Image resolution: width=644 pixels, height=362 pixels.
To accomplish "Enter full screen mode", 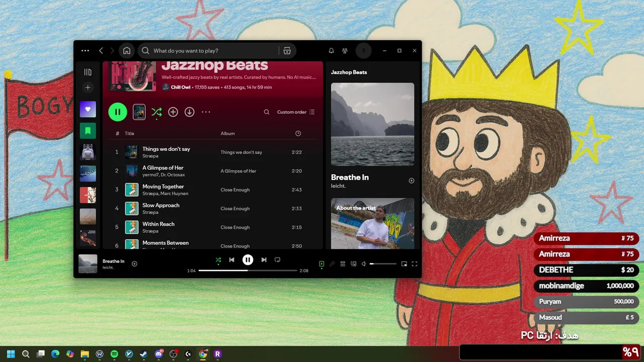I will [x=415, y=263].
